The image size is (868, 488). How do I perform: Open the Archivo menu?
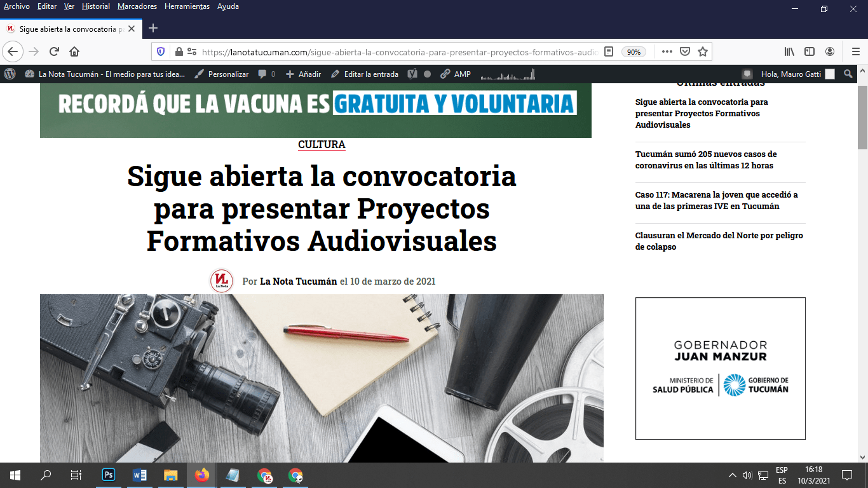tap(17, 6)
